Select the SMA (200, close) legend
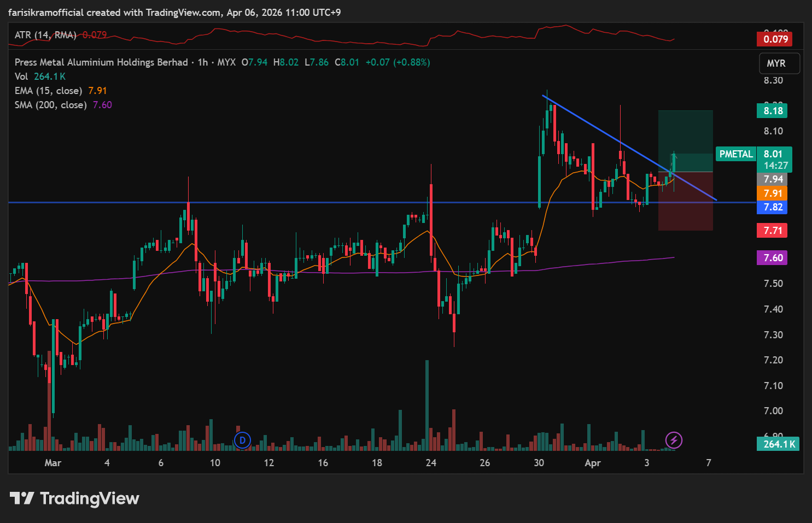The height and width of the screenshot is (523, 812). click(63, 105)
